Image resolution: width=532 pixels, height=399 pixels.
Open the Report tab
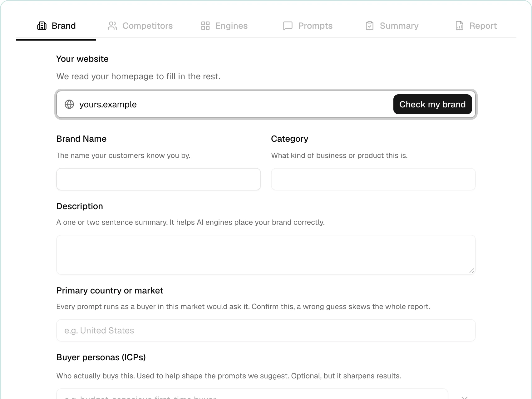tap(476, 26)
